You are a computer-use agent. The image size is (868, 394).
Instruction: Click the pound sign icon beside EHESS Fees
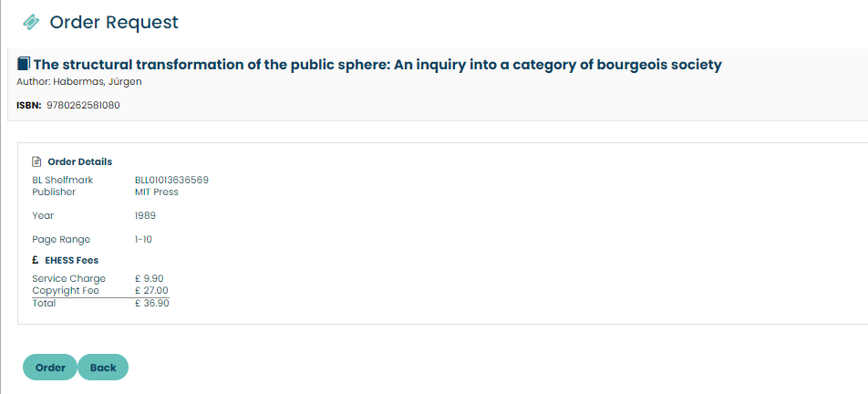pos(36,260)
